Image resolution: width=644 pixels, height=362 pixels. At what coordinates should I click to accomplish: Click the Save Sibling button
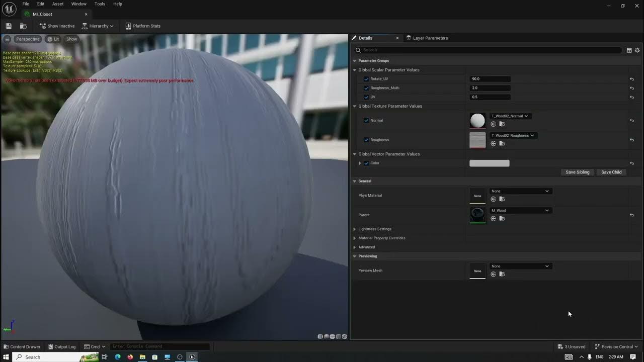(577, 172)
